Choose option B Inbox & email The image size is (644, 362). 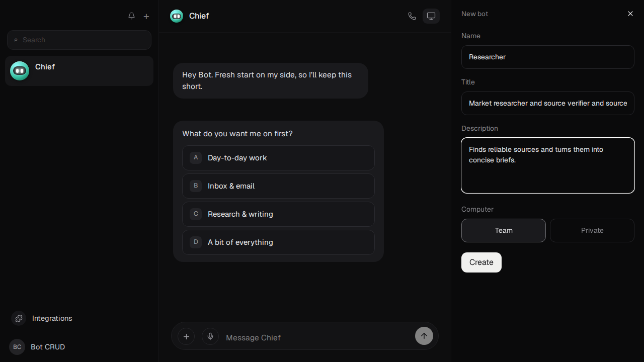(x=278, y=186)
